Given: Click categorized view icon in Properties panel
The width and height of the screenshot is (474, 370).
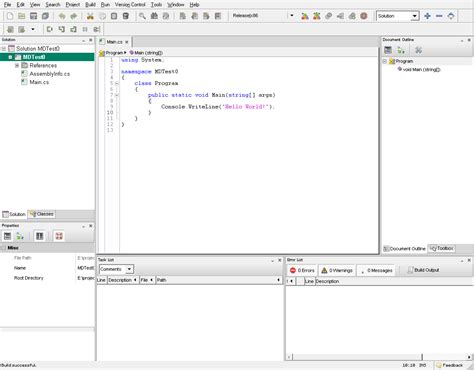Looking at the screenshot, I should pos(7,236).
